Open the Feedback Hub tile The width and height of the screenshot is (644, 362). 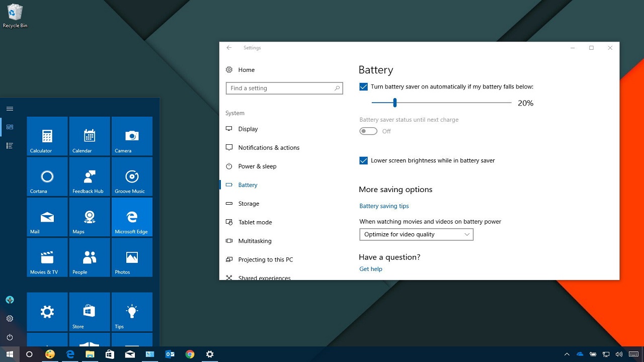click(90, 176)
